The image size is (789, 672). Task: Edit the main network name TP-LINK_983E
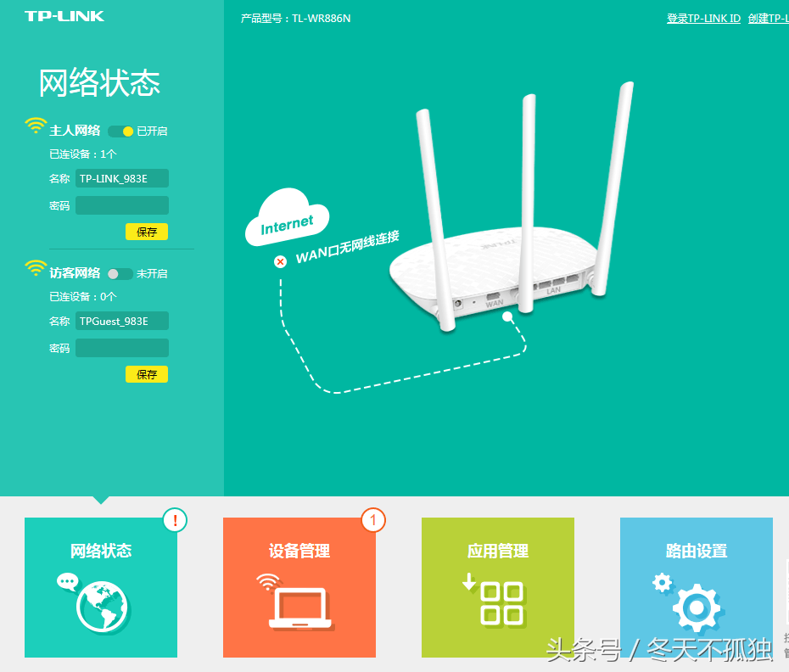point(122,178)
